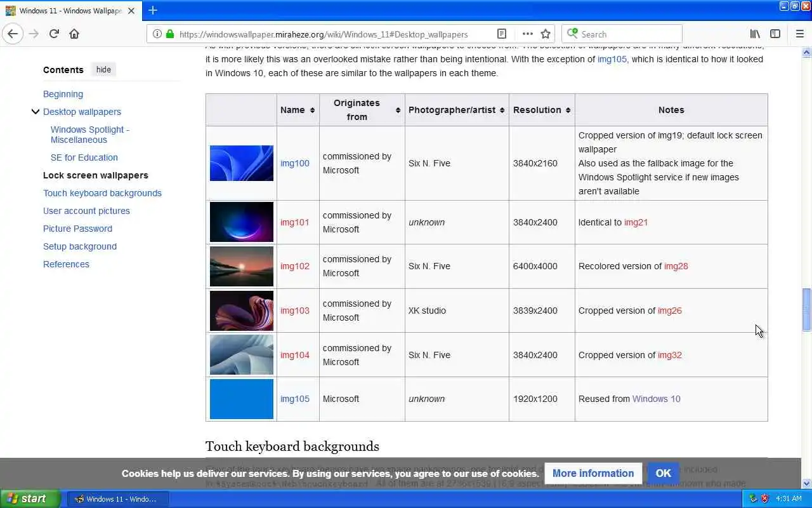This screenshot has width=812, height=508.
Task: Open the img100 blue bloom thumbnail
Action: (242, 163)
